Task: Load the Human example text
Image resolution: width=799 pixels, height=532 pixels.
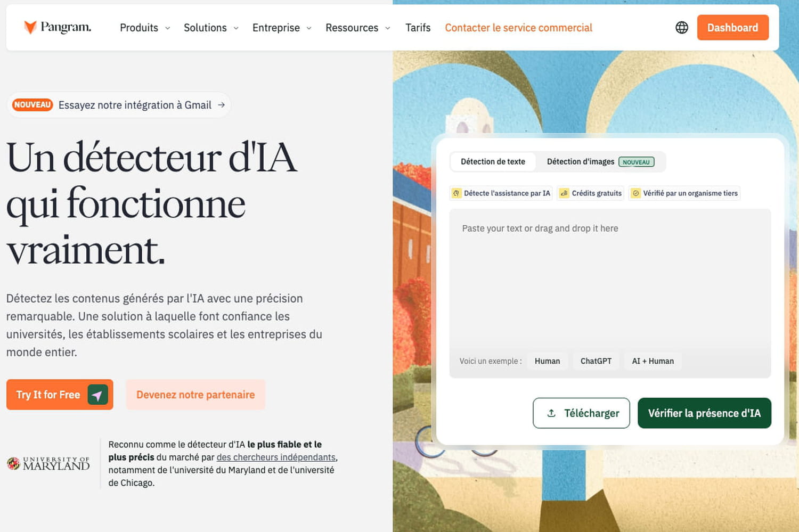Action: (547, 361)
